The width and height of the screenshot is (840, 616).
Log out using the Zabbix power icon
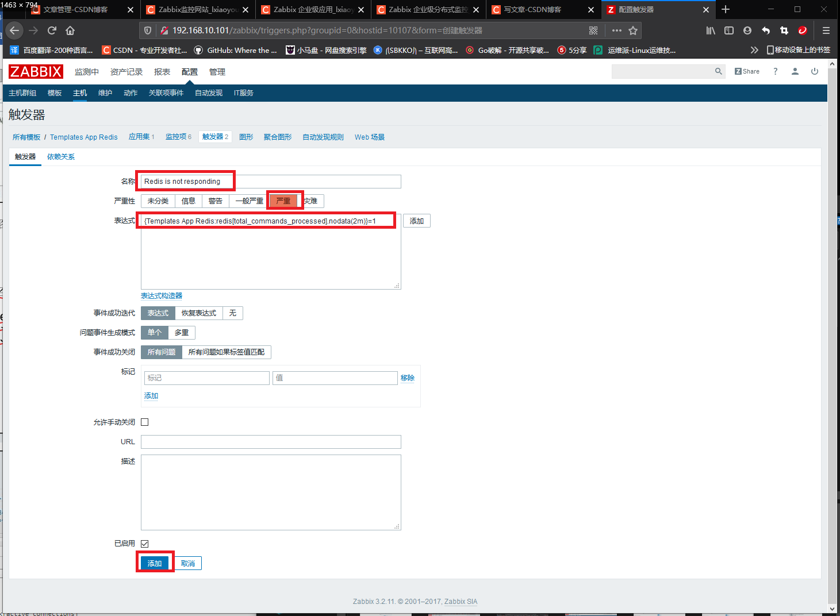[815, 71]
